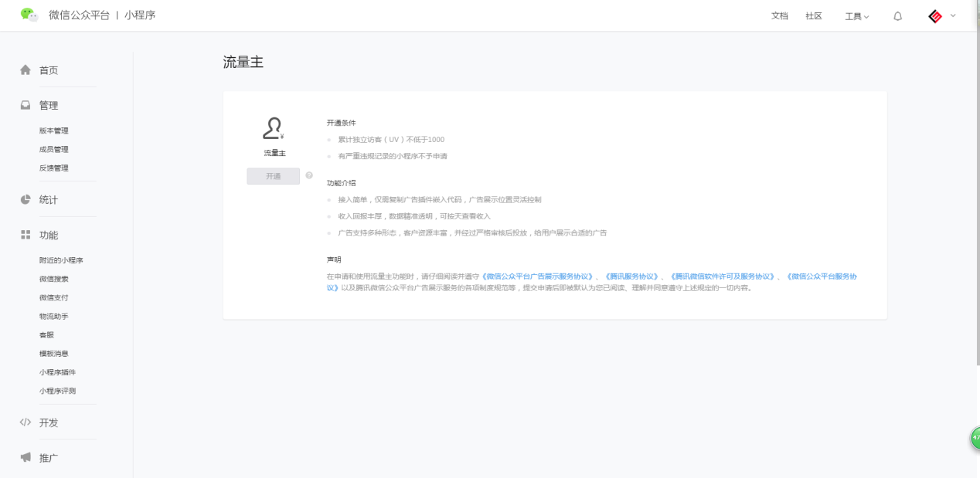Click text 有严重违规记录的小程序不予申请
Screen dimensions: 980x478
393,156
